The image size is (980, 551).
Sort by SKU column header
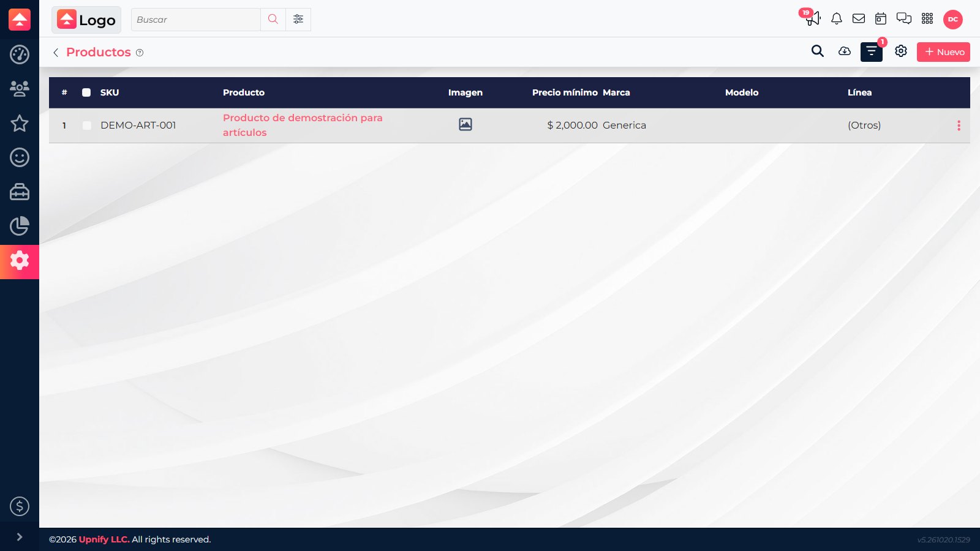[110, 92]
